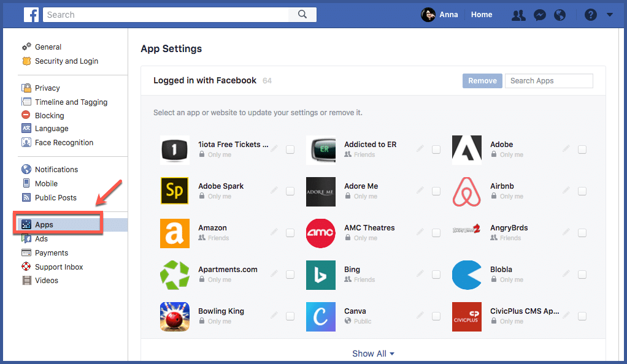Open the 1iota Free Tickets app icon
627x364 pixels.
coord(175,150)
